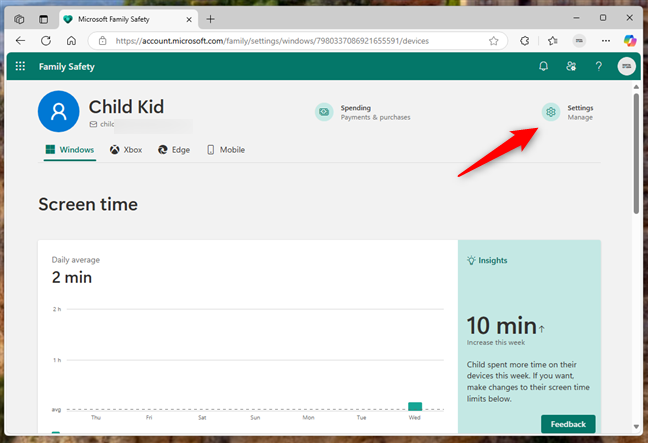Open the family members icon in header
The height and width of the screenshot is (443, 648).
[x=571, y=66]
